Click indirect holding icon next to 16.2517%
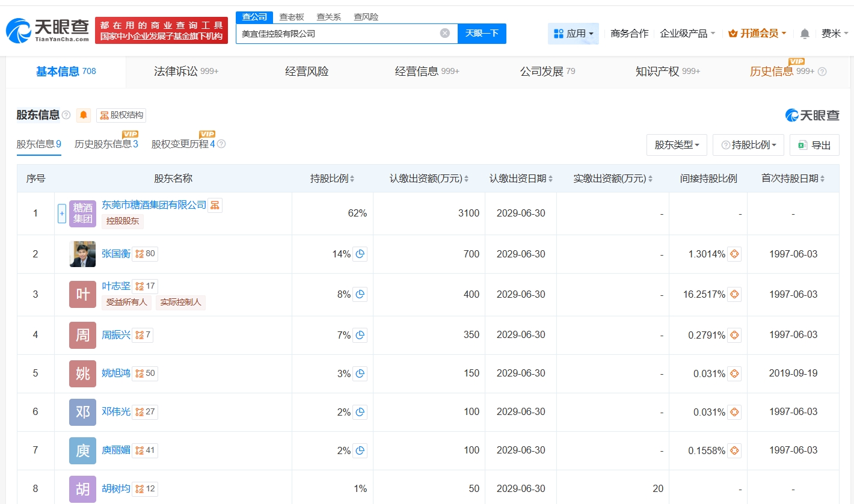This screenshot has width=854, height=504. coord(734,295)
